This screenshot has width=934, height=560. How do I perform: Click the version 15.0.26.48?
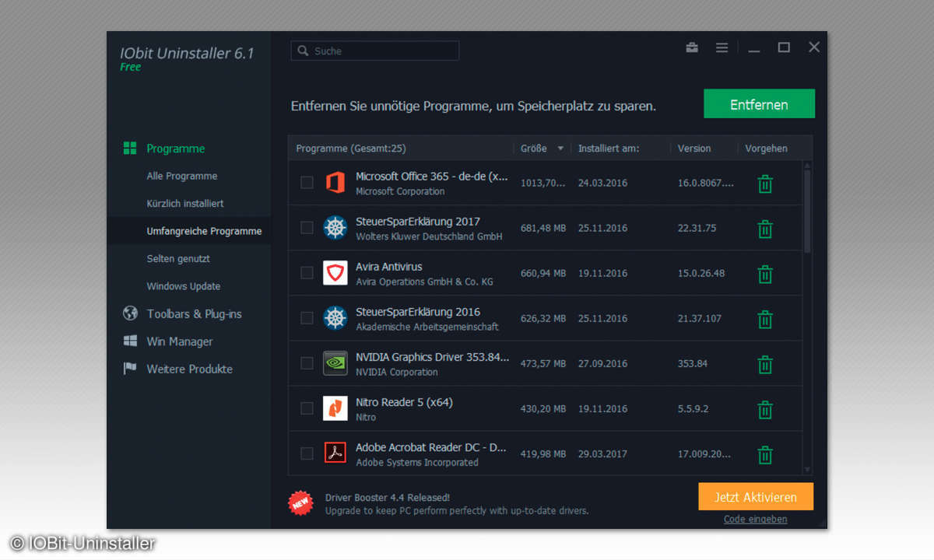(701, 273)
